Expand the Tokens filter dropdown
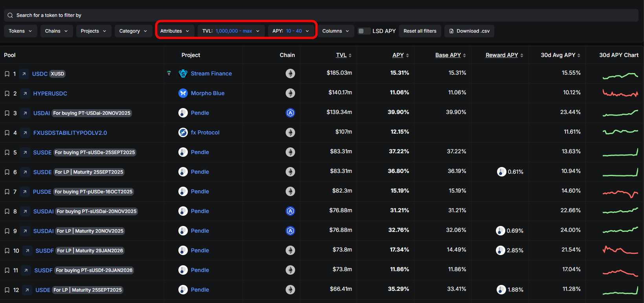The image size is (644, 303). click(x=20, y=31)
